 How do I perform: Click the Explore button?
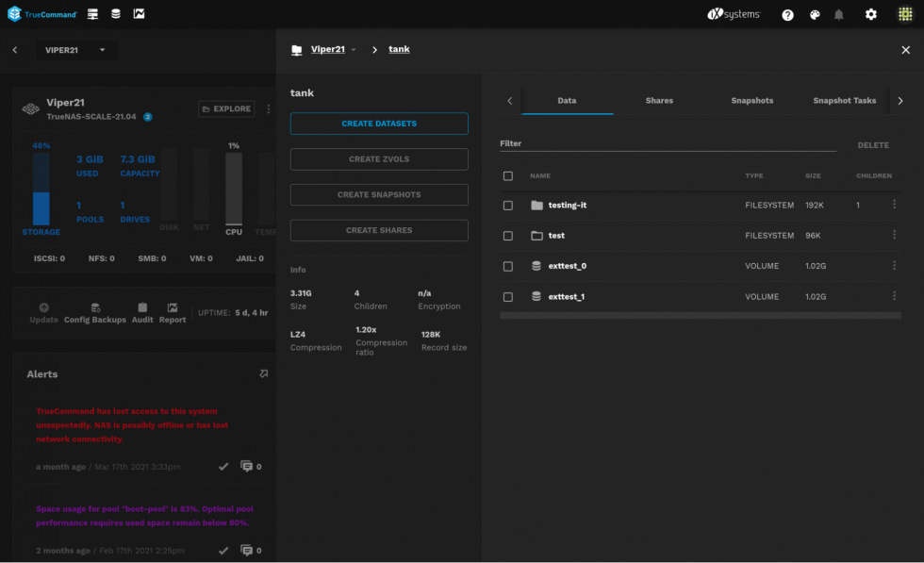225,109
